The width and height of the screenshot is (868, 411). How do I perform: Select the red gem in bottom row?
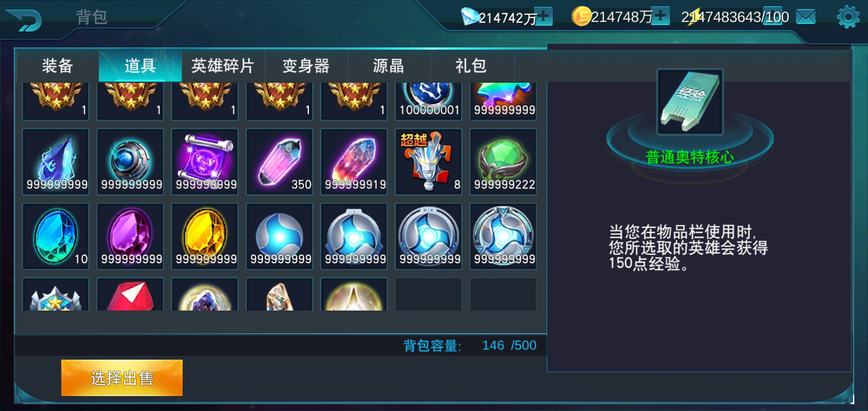tap(130, 295)
